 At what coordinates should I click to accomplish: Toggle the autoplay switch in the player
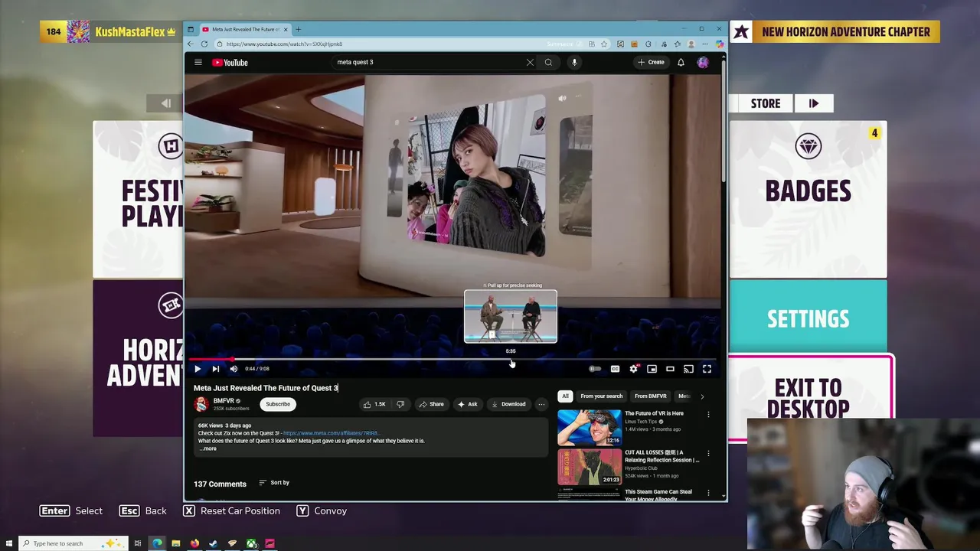[x=595, y=369]
